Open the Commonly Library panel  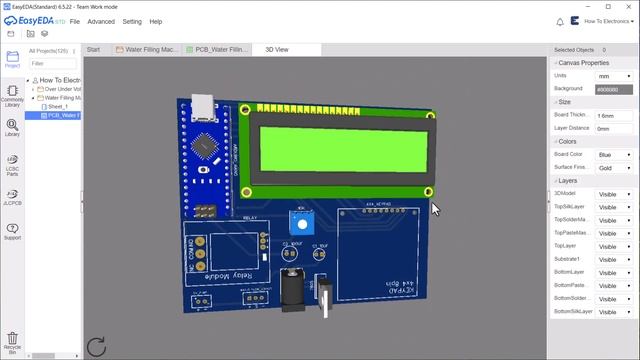pyautogui.click(x=12, y=96)
